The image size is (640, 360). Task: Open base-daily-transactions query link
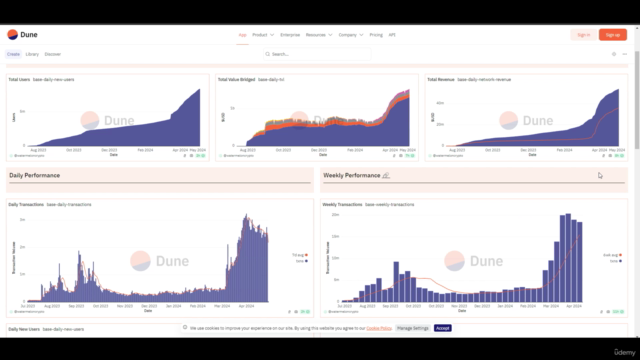click(x=69, y=204)
